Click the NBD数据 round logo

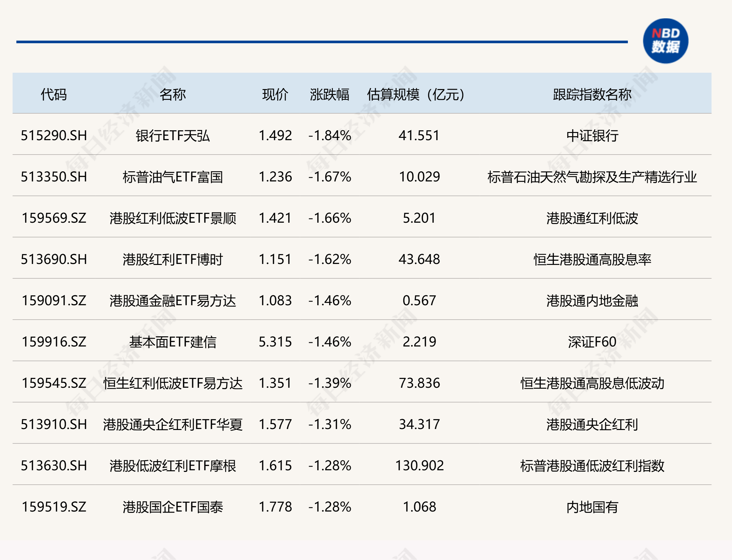(665, 41)
